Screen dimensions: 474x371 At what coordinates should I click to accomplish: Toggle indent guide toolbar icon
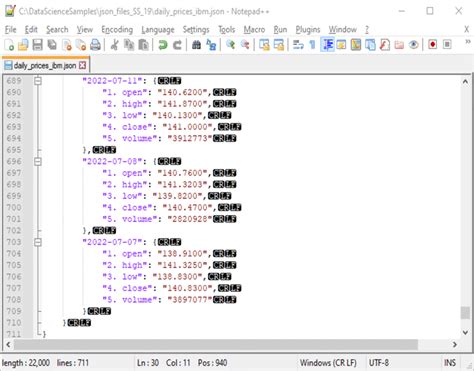[x=327, y=45]
